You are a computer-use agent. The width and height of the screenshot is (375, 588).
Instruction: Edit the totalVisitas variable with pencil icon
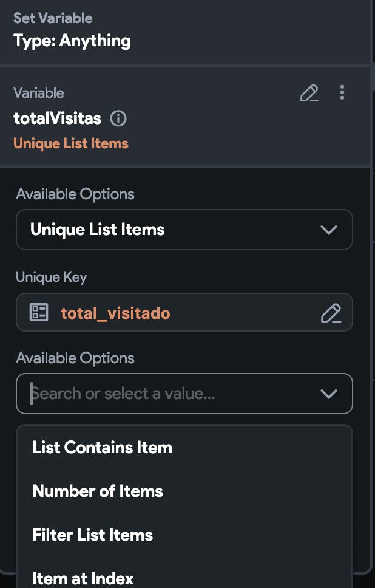[309, 93]
